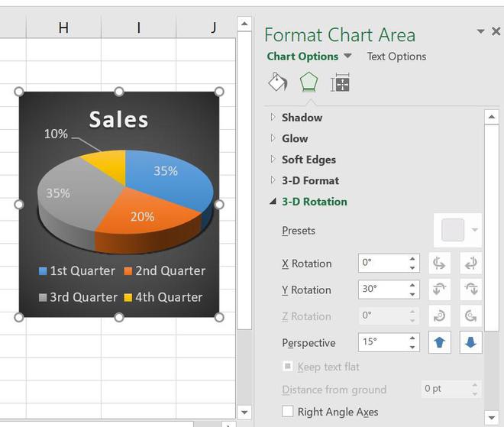Click the narrow perspective up-arrow button
Screen dimensions: 504x427
point(440,342)
